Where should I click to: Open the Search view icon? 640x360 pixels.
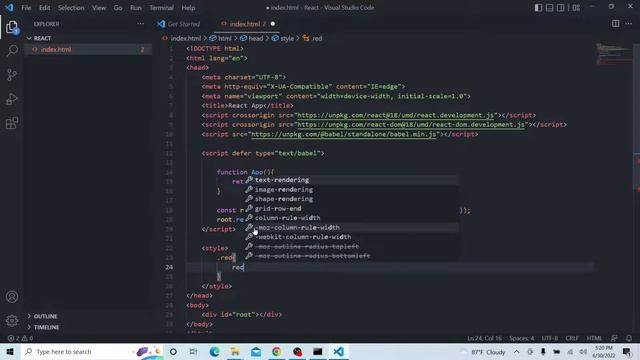point(12,51)
